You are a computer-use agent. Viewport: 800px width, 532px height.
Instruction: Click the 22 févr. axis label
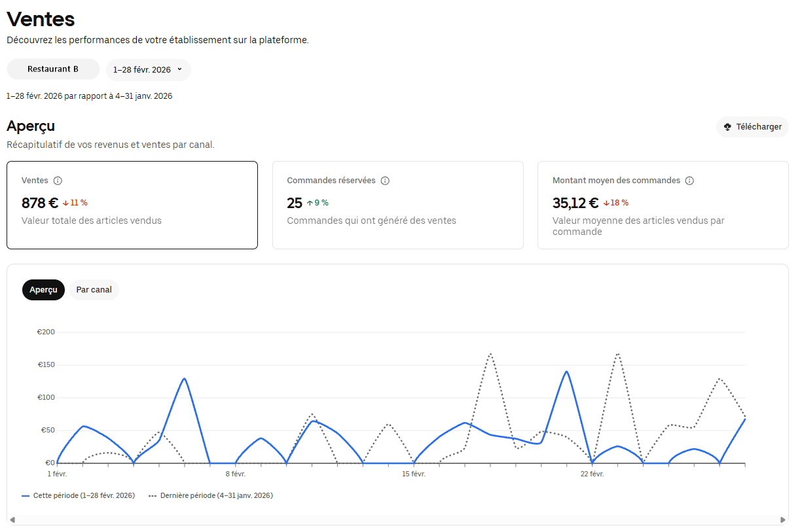[592, 474]
